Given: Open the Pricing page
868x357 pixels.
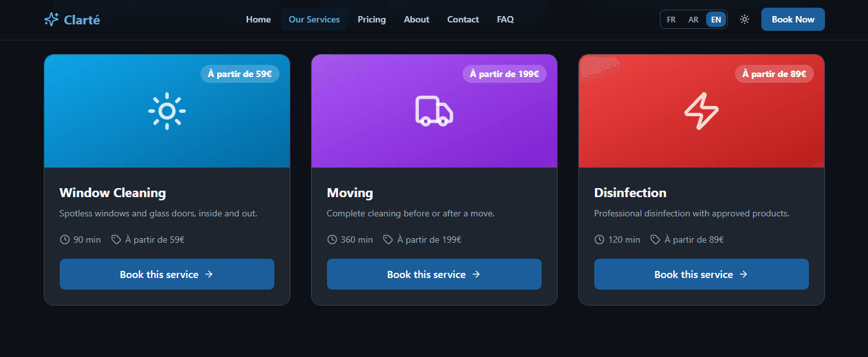Looking at the screenshot, I should (x=372, y=19).
